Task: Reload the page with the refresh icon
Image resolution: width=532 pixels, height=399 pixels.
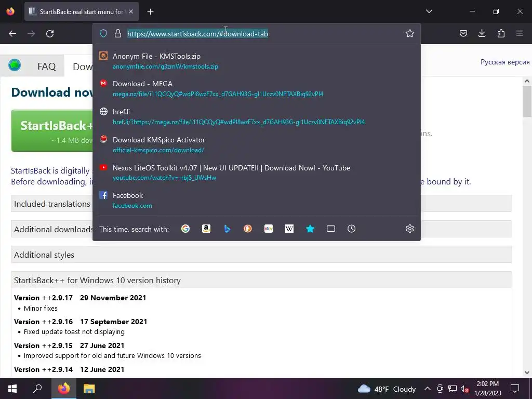Action: pyautogui.click(x=50, y=34)
